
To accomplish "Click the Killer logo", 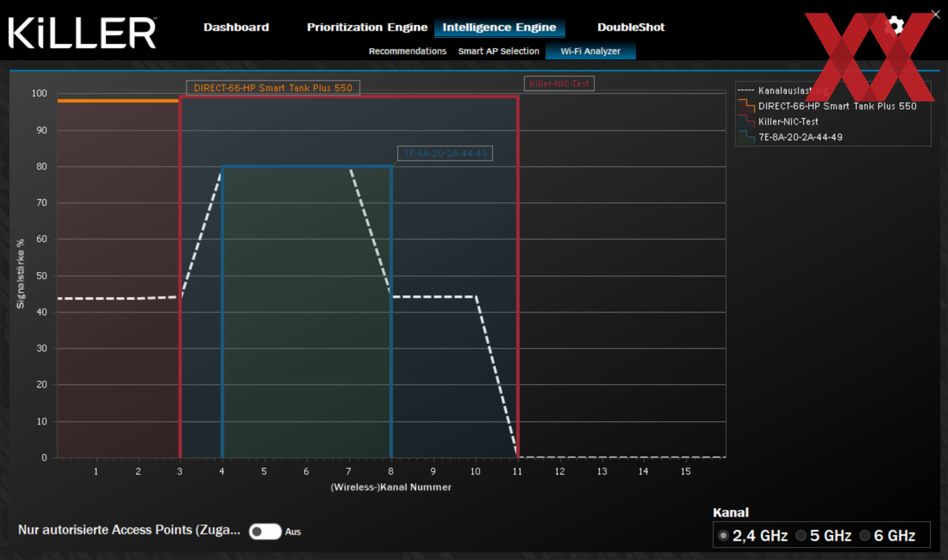I will click(82, 32).
